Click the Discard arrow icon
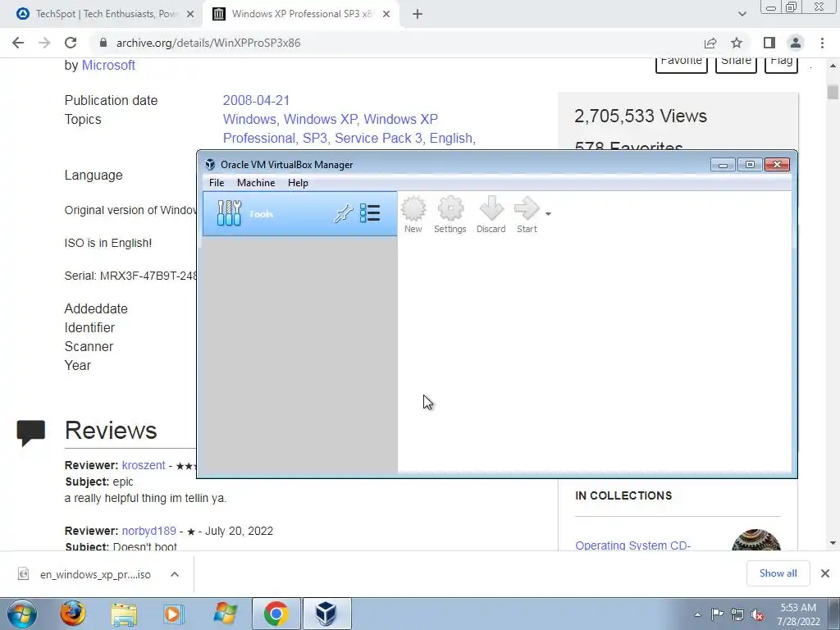840x630 pixels. tap(491, 214)
